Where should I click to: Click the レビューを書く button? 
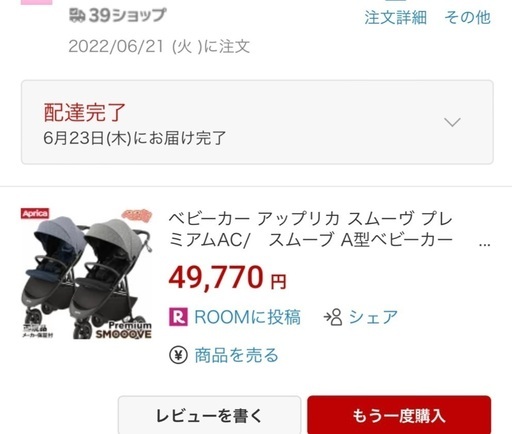(x=210, y=415)
